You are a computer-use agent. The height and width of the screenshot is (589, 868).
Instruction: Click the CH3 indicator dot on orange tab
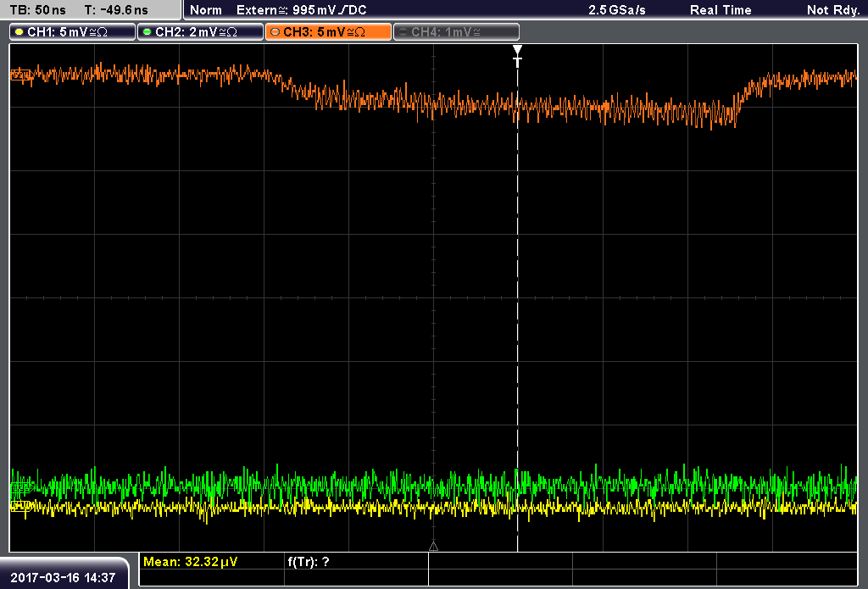(x=275, y=32)
